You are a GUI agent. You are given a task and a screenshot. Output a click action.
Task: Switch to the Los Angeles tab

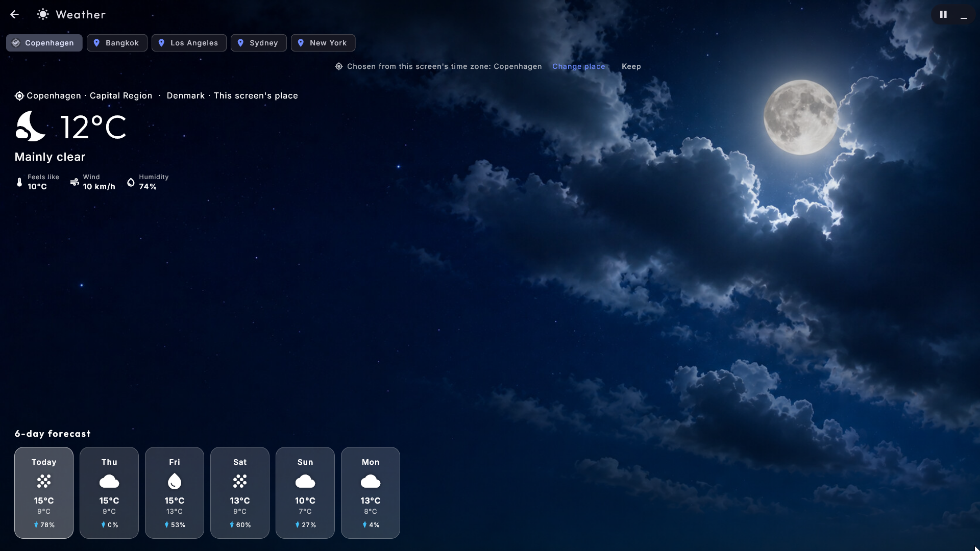(x=189, y=43)
